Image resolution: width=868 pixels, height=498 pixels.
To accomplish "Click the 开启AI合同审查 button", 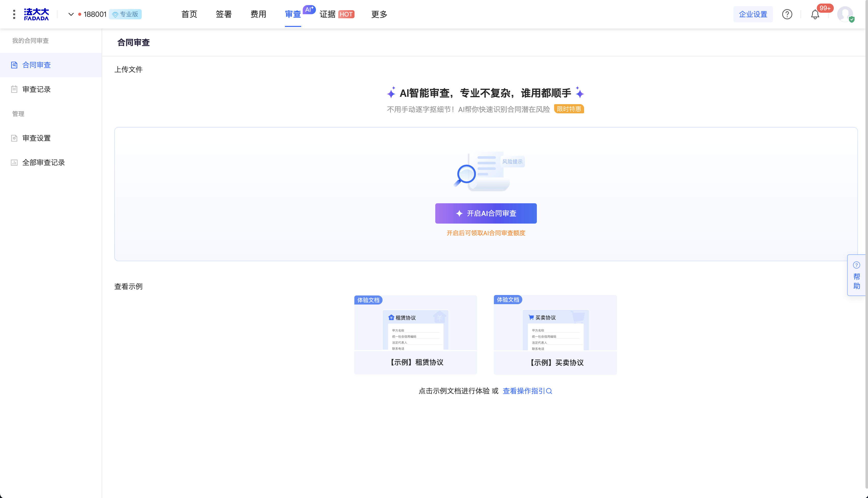I will tap(486, 213).
